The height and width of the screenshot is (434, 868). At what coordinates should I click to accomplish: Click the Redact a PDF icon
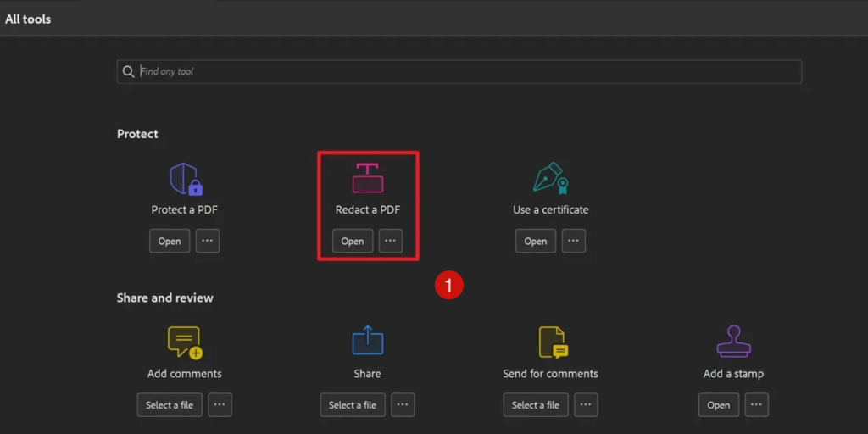coord(368,178)
